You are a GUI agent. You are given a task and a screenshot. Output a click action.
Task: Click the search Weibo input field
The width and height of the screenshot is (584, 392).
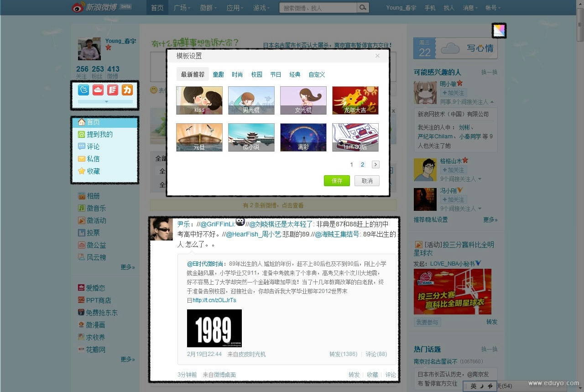point(318,8)
